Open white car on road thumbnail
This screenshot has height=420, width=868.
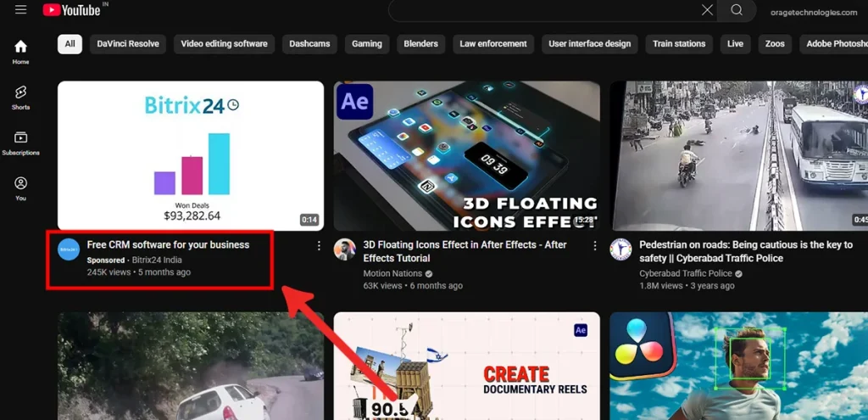click(x=191, y=366)
